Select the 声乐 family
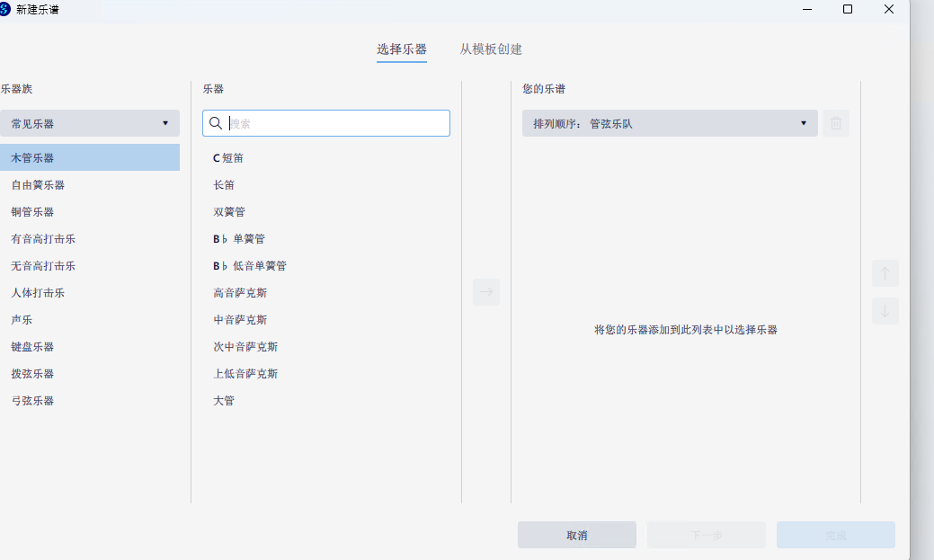Screen dimensions: 934x560 (89, 320)
